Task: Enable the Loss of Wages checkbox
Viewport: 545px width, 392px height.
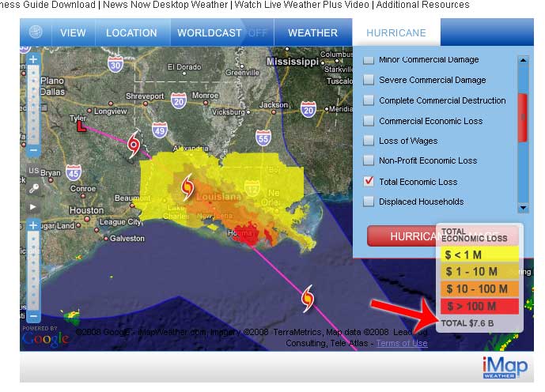Action: tap(369, 141)
